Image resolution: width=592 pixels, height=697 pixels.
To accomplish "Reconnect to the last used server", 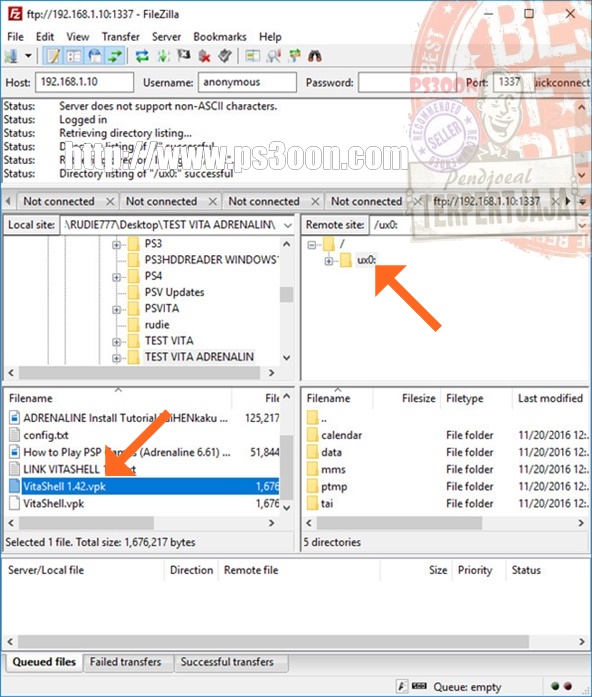I will pos(225,56).
